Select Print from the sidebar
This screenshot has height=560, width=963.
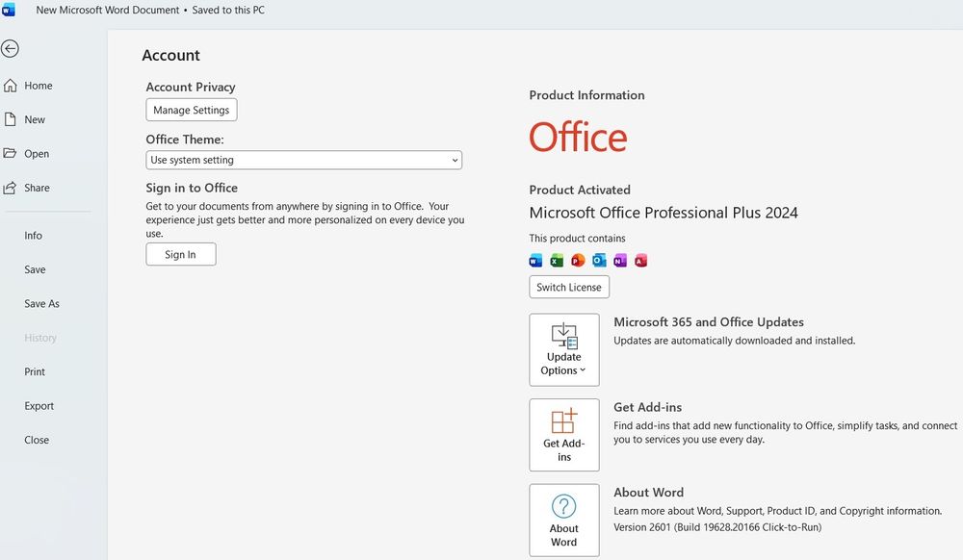[35, 372]
